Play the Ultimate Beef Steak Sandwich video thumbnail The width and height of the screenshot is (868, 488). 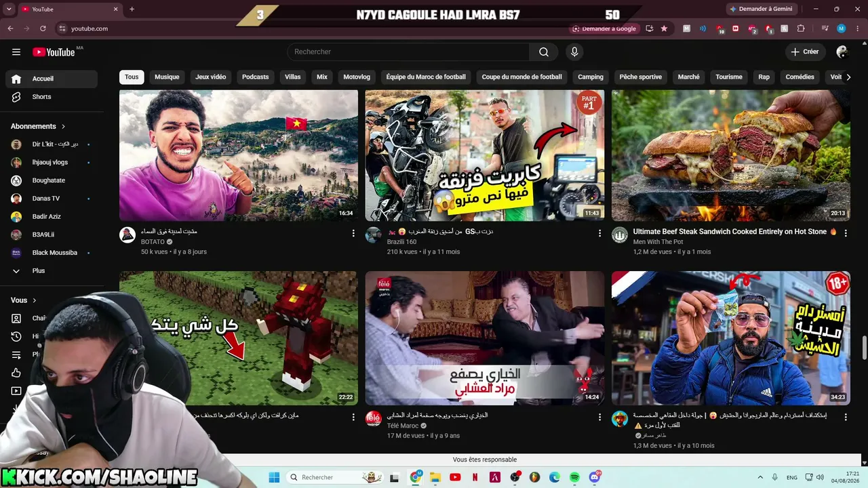coord(731,155)
